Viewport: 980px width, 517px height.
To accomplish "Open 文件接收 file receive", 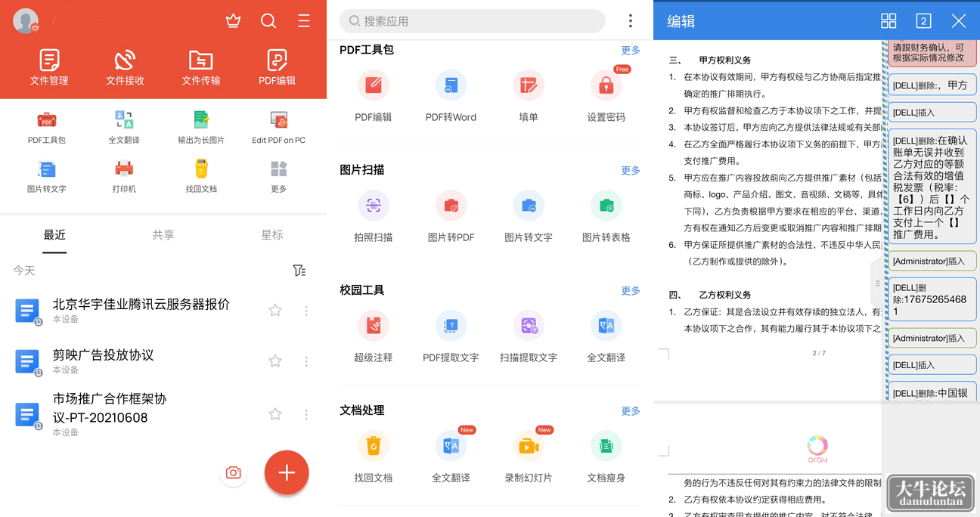I will click(125, 67).
